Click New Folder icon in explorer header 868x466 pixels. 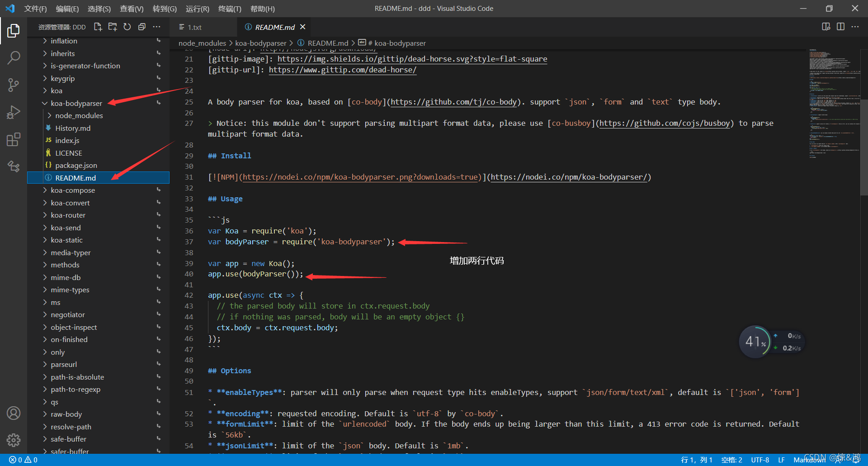pos(113,27)
